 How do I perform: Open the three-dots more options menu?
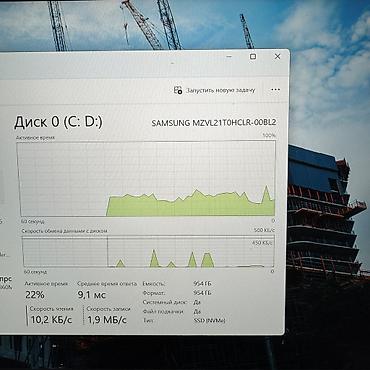tap(275, 90)
